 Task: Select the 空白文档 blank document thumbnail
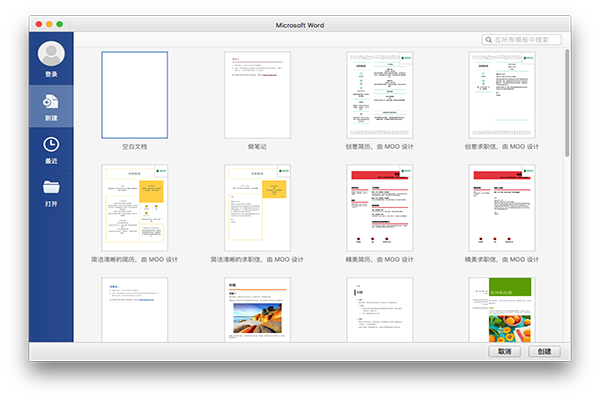coord(135,95)
